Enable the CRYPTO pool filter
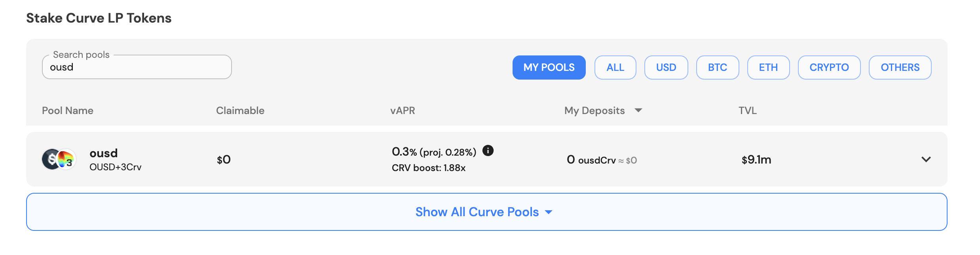Screen dimensions: 980x255 [829, 67]
